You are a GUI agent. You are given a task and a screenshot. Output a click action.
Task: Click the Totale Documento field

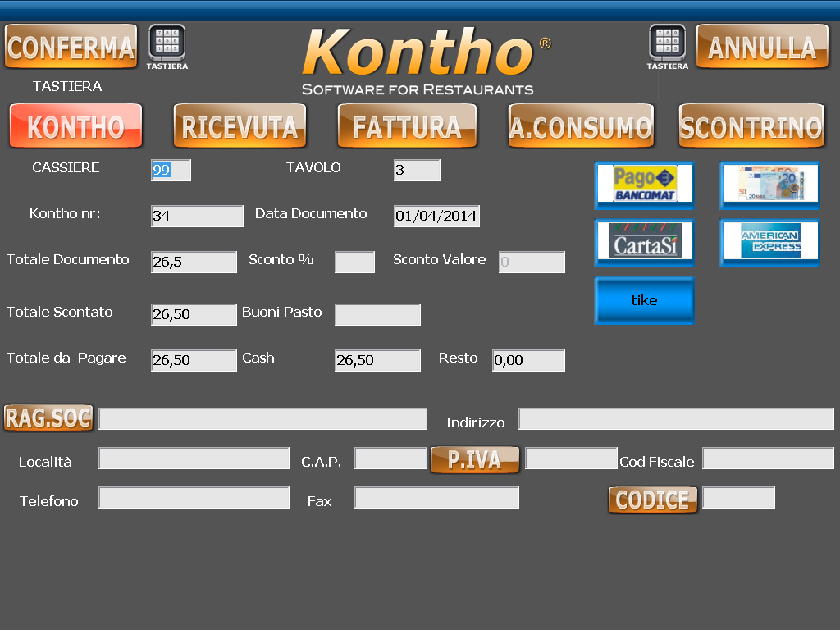click(194, 262)
